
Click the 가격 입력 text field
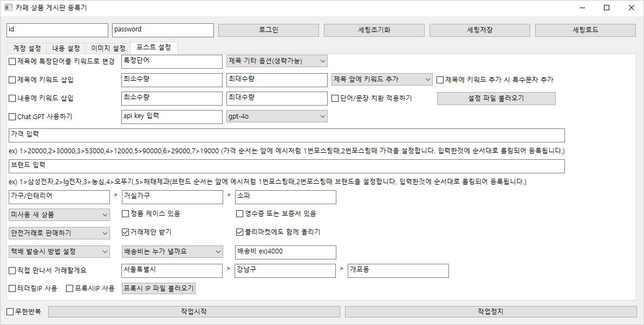tap(287, 135)
